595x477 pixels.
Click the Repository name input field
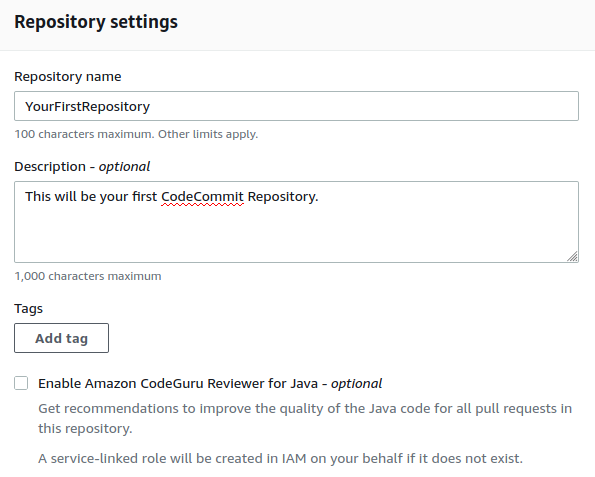(x=296, y=106)
